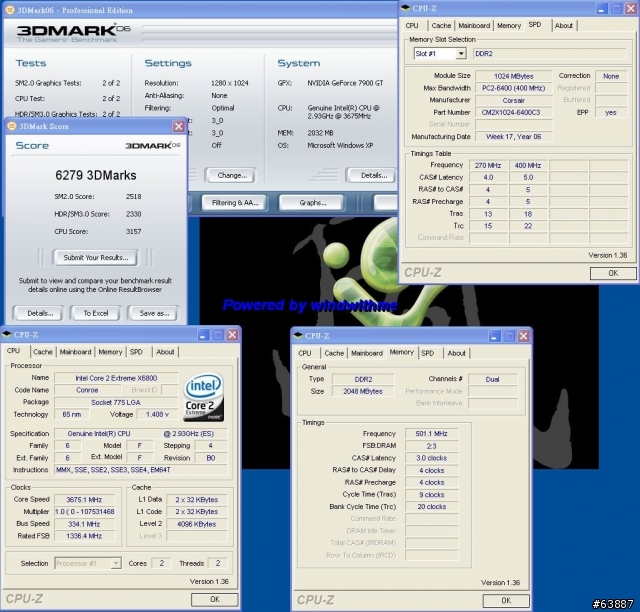Click Details button in Score window
Screen dimensions: 640x612
click(x=40, y=314)
